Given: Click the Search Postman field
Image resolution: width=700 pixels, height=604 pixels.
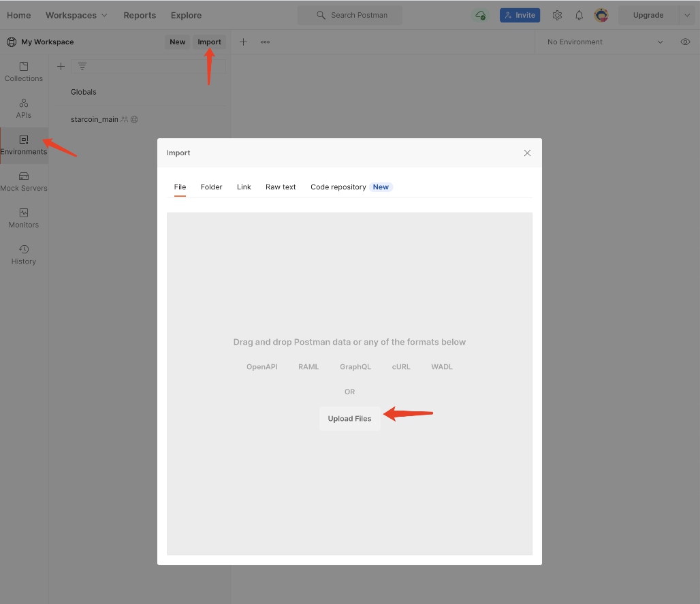Looking at the screenshot, I should (x=350, y=15).
